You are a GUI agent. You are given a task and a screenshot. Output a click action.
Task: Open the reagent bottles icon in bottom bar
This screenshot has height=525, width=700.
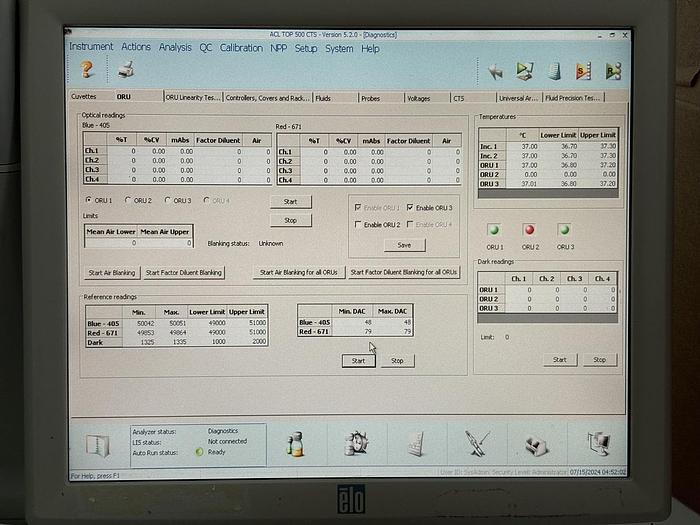tap(295, 443)
